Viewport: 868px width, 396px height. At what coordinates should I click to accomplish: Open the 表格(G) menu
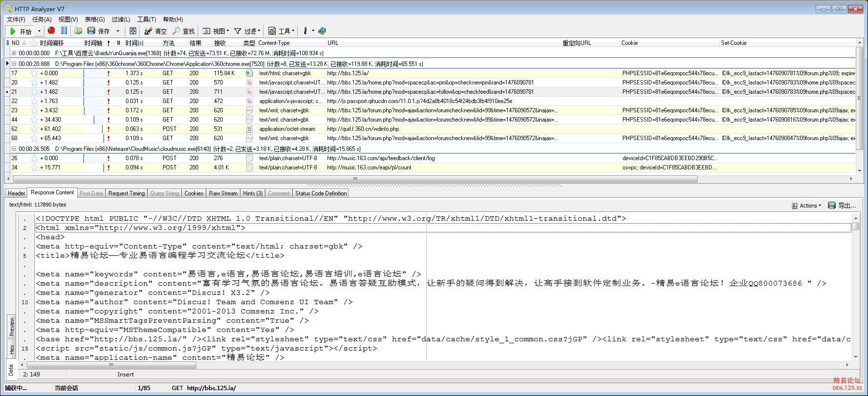[x=95, y=20]
